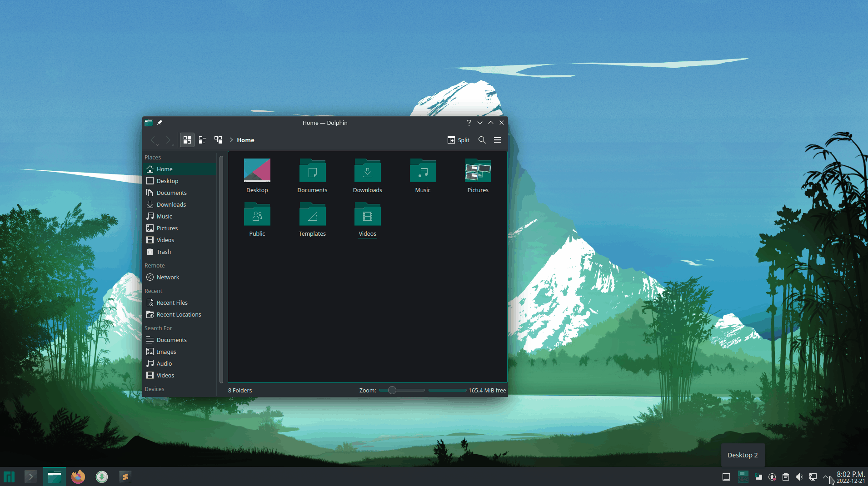This screenshot has width=868, height=486.
Task: Go forward in Dolphin navigation history
Action: (168, 140)
